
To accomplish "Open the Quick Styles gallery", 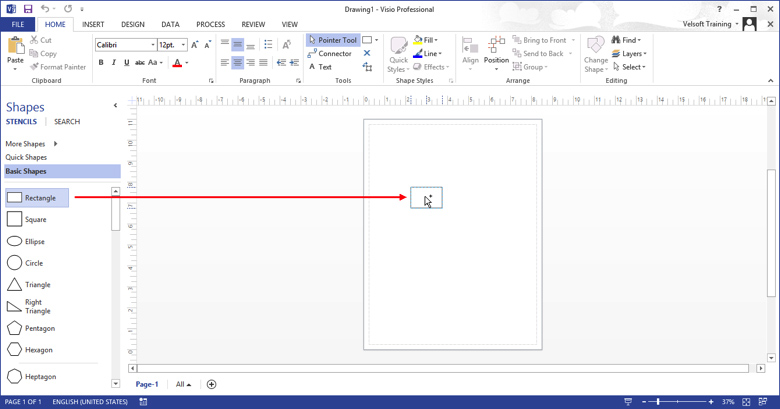I will pyautogui.click(x=398, y=55).
